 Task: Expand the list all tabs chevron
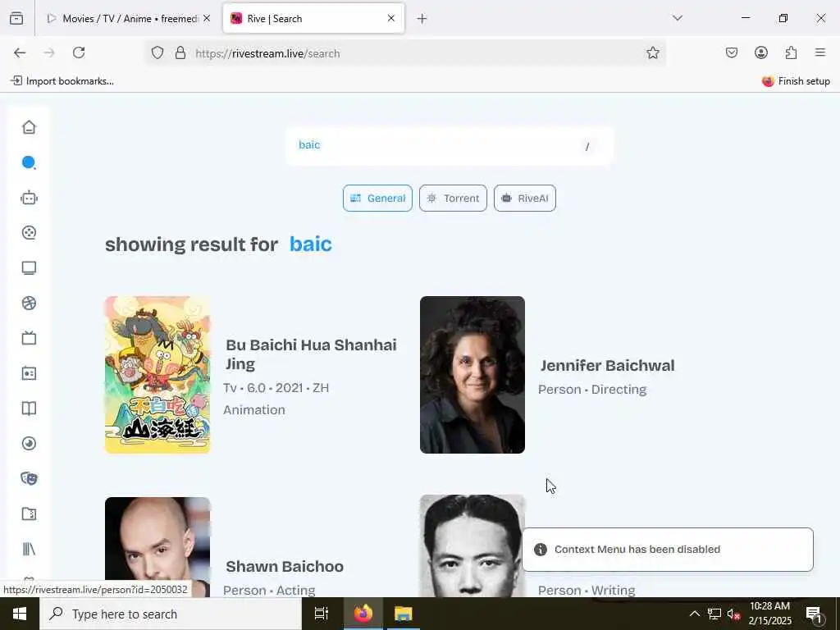coord(677,18)
